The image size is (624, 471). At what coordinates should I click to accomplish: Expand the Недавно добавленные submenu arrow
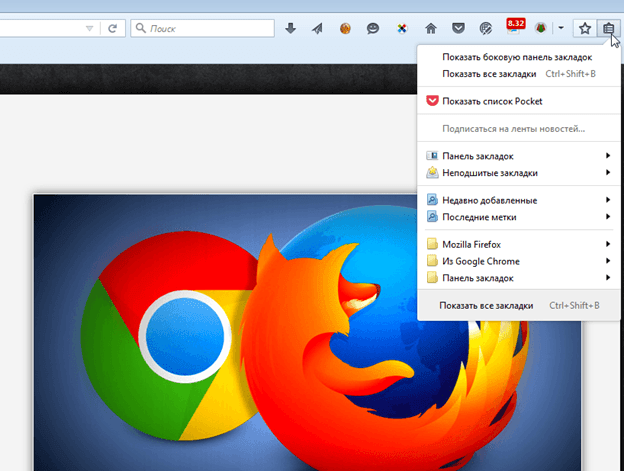tap(608, 200)
